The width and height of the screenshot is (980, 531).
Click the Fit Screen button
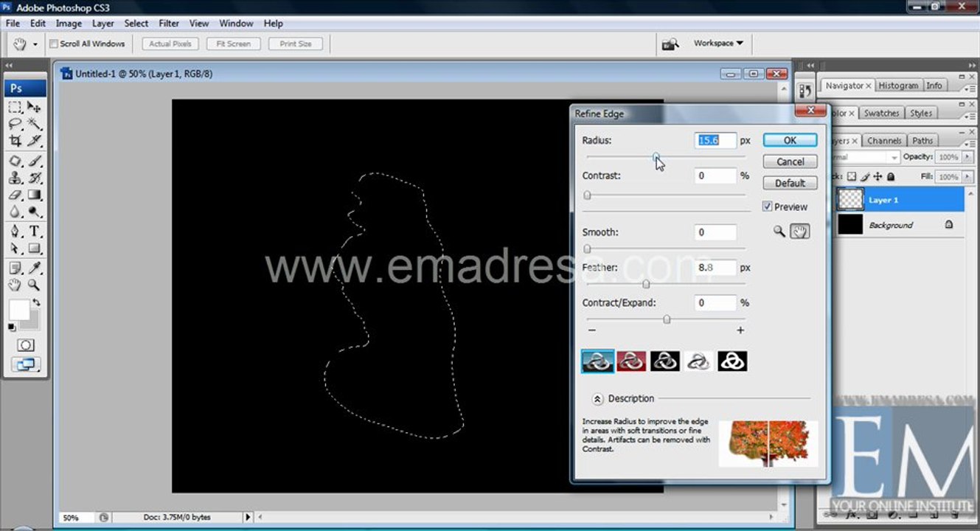coord(234,44)
